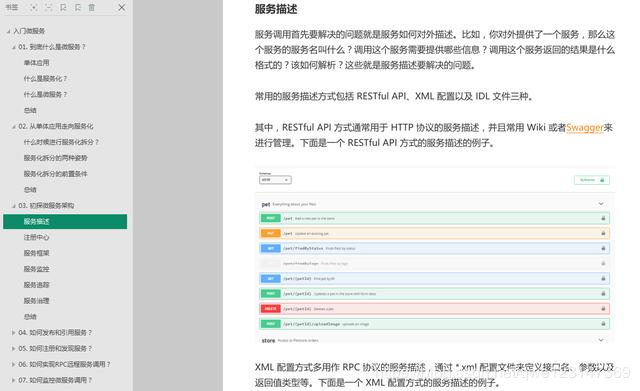The height and width of the screenshot is (391, 640).
Task: Collapse the 入门微服务 root bookmark arrow
Action: tap(9, 31)
